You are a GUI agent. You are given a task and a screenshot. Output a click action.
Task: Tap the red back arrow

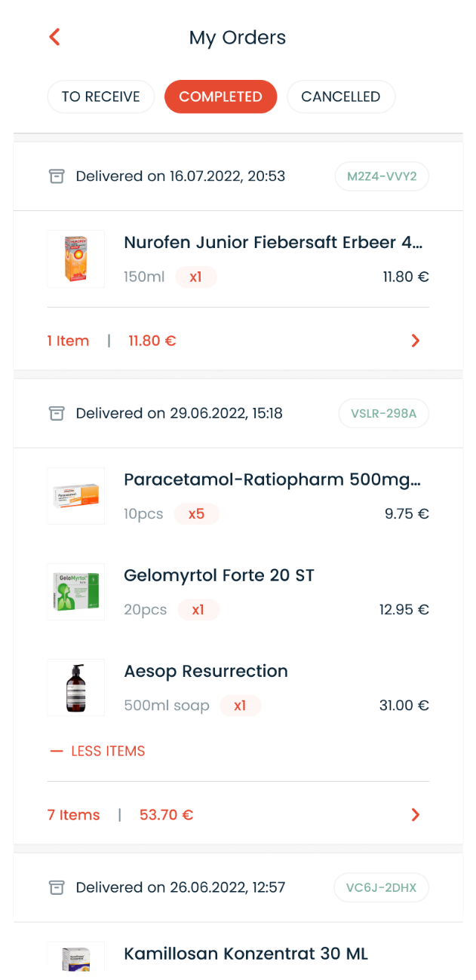point(54,37)
